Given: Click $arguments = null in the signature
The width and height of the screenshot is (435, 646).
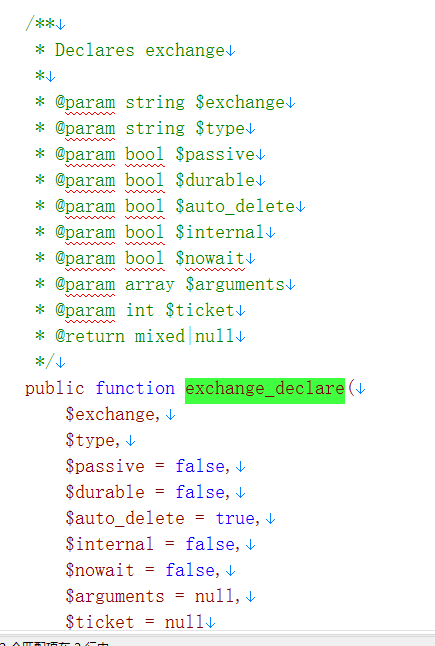Looking at the screenshot, I should tap(152, 597).
